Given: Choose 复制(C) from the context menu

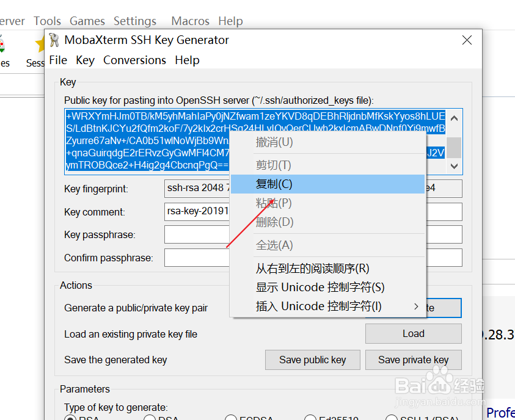Looking at the screenshot, I should tap(274, 184).
